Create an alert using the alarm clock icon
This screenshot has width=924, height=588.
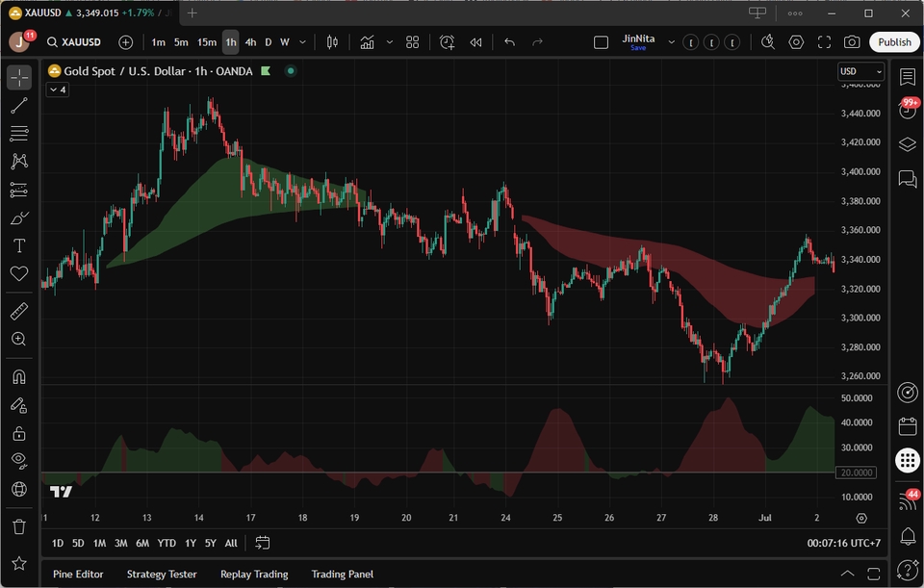click(447, 42)
